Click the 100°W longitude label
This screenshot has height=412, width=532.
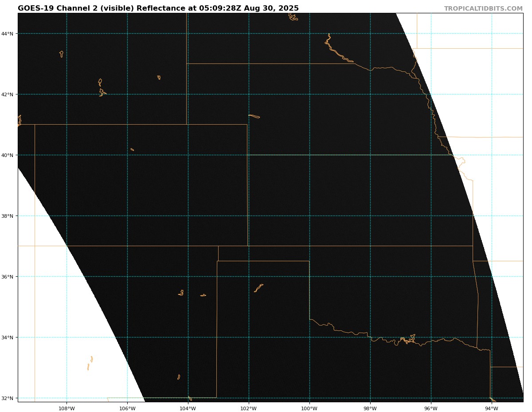[x=309, y=408]
